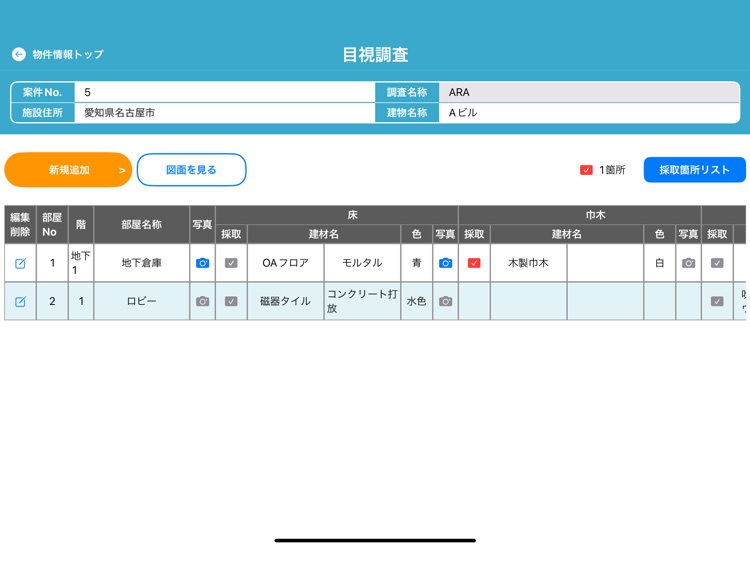
Task: Select the OAフロア cell
Action: [286, 263]
